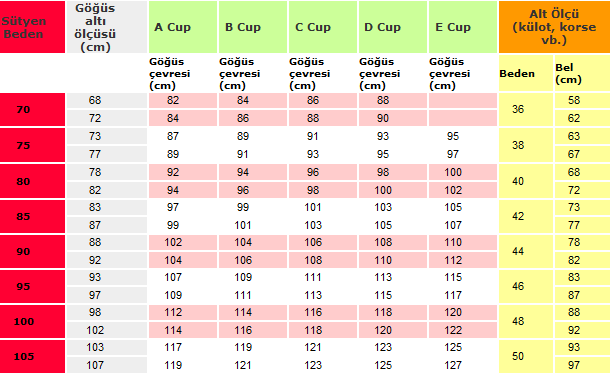Select the D Cup column header
This screenshot has width=611, height=374.
393,27
